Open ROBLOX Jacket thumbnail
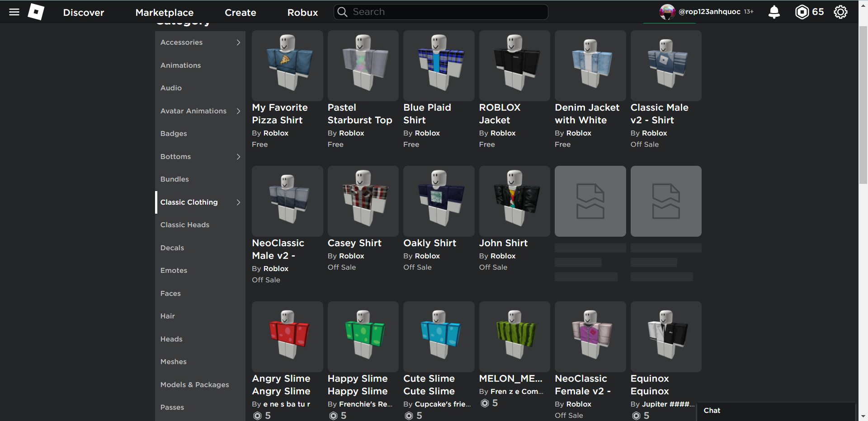Screen dimensions: 868x421 [x=514, y=66]
